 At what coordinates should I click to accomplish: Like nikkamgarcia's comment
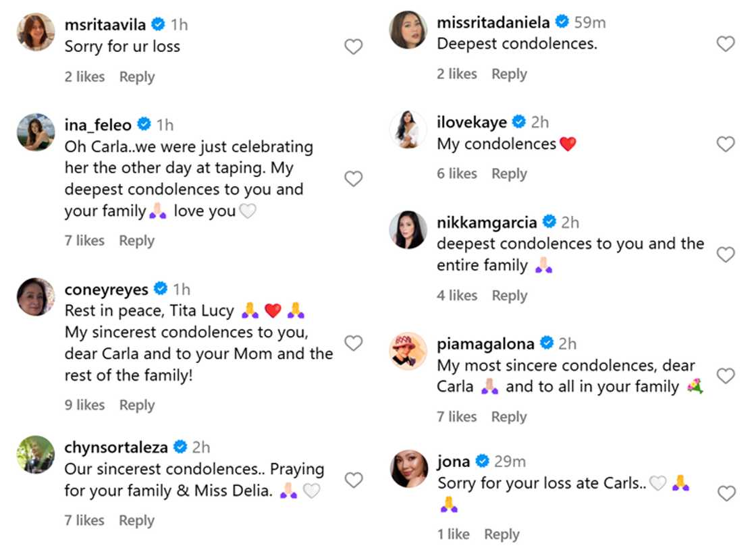726,254
